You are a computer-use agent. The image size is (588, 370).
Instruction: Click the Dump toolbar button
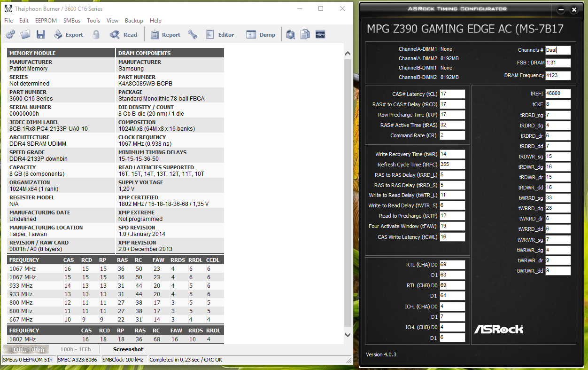pyautogui.click(x=261, y=34)
